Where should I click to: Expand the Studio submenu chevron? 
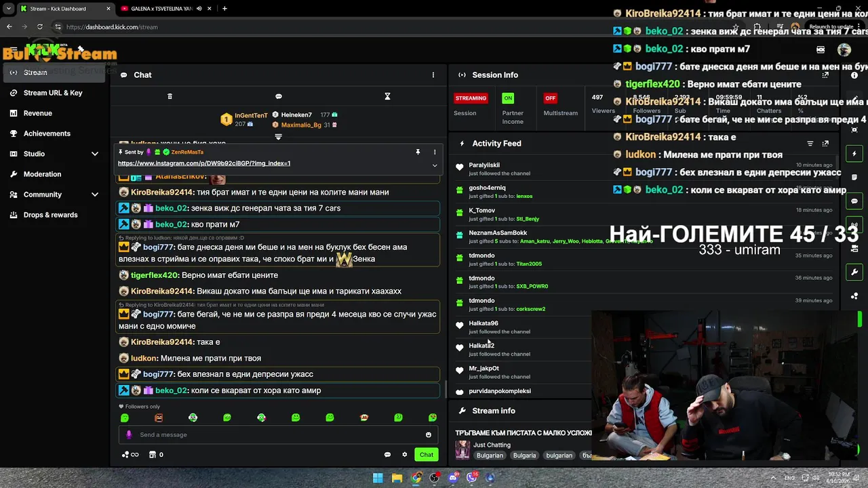[x=95, y=154]
